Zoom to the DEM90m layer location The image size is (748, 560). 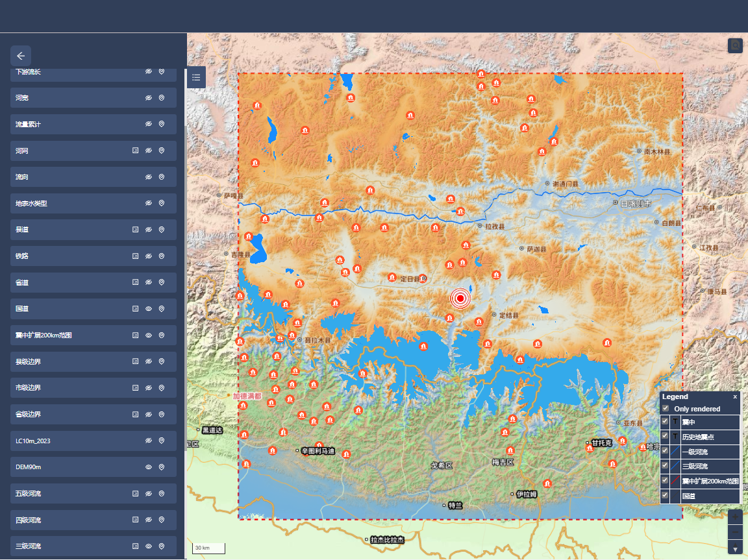(x=162, y=467)
